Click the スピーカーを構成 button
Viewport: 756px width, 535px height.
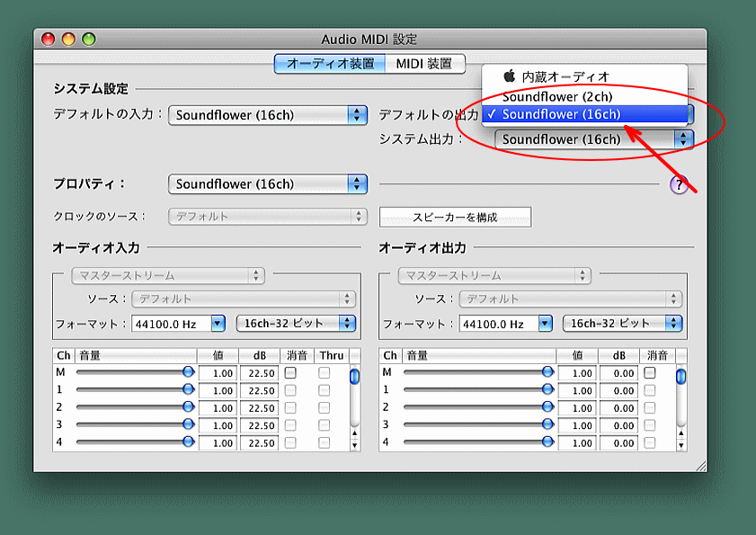tap(455, 218)
